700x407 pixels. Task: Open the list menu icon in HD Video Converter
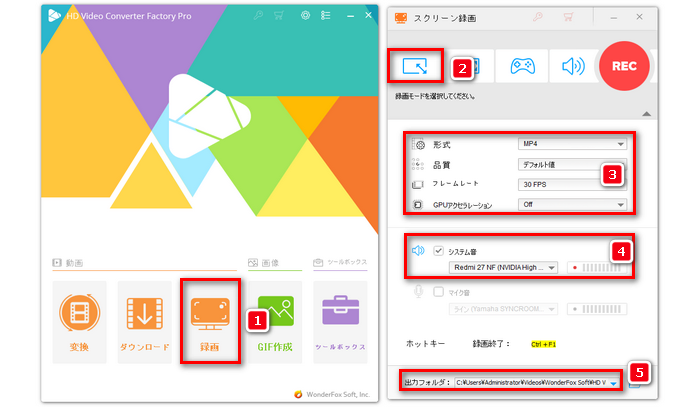326,16
